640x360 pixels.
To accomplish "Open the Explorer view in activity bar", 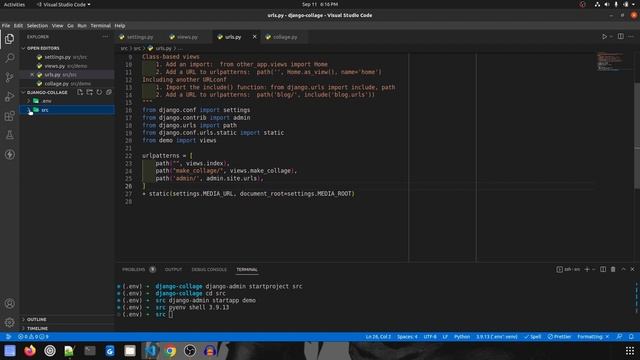I will [9, 39].
